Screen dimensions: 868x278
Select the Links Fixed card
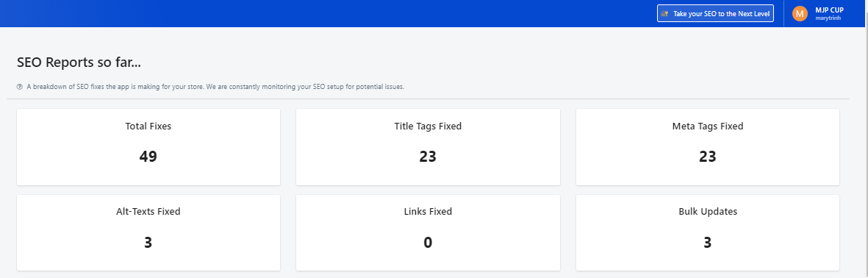428,232
